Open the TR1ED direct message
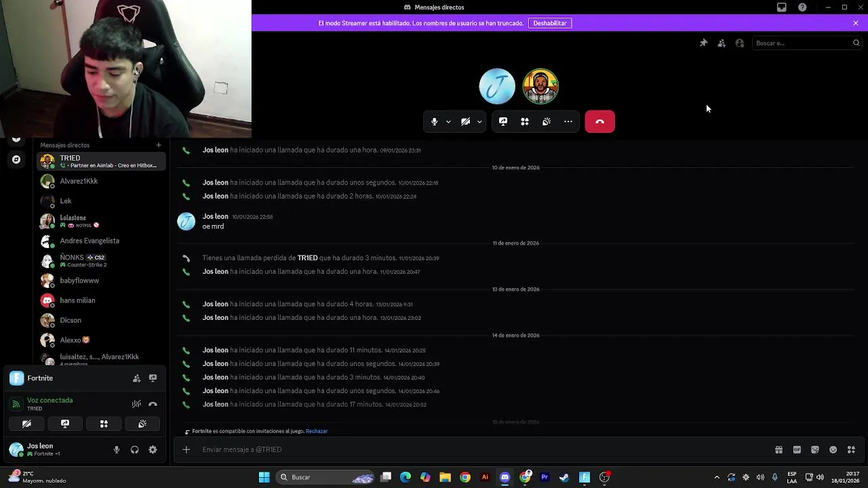This screenshot has width=868, height=488. pyautogui.click(x=102, y=161)
